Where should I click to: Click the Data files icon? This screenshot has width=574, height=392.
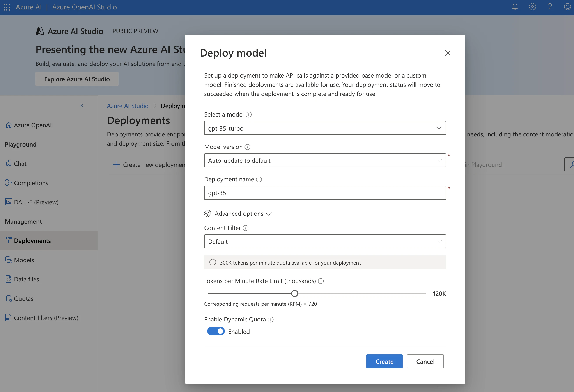(9, 279)
